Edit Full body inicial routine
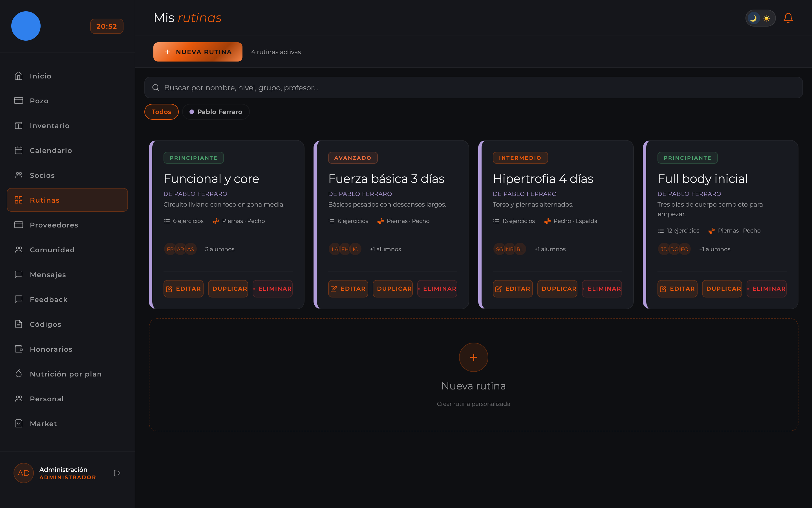Image resolution: width=812 pixels, height=508 pixels. pyautogui.click(x=678, y=289)
